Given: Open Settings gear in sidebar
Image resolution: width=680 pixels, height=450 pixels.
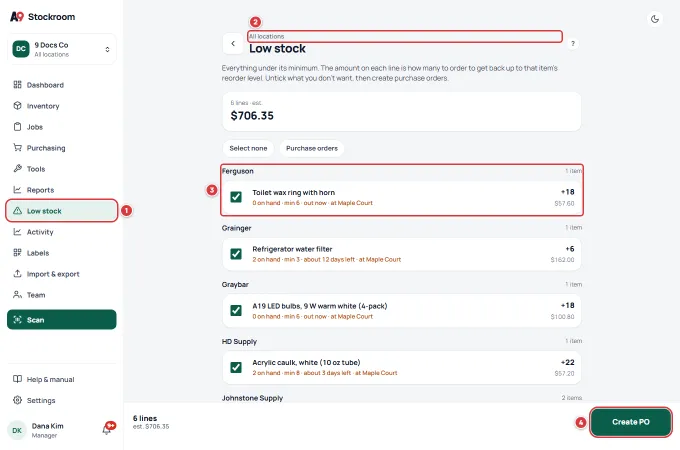Looking at the screenshot, I should coord(17,400).
